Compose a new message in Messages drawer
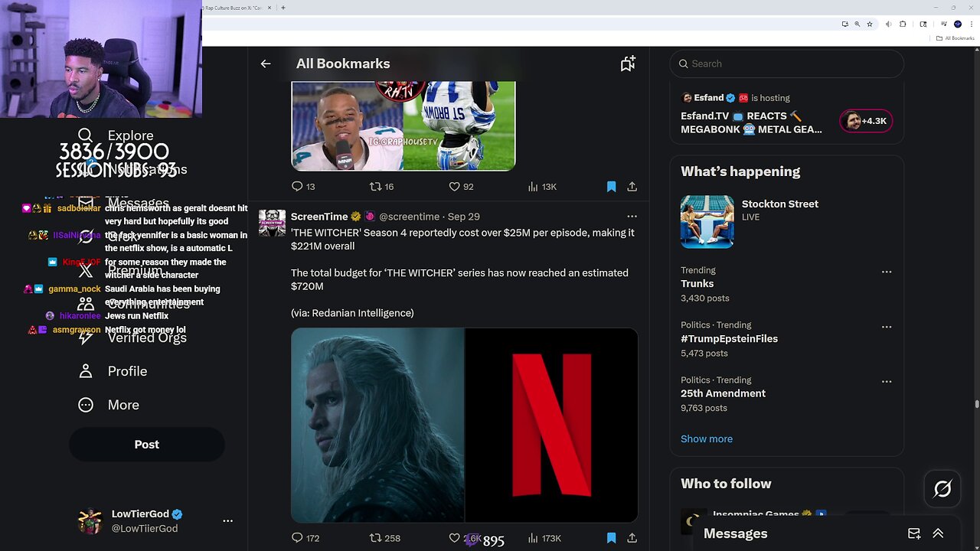This screenshot has height=551, width=980. [x=914, y=534]
